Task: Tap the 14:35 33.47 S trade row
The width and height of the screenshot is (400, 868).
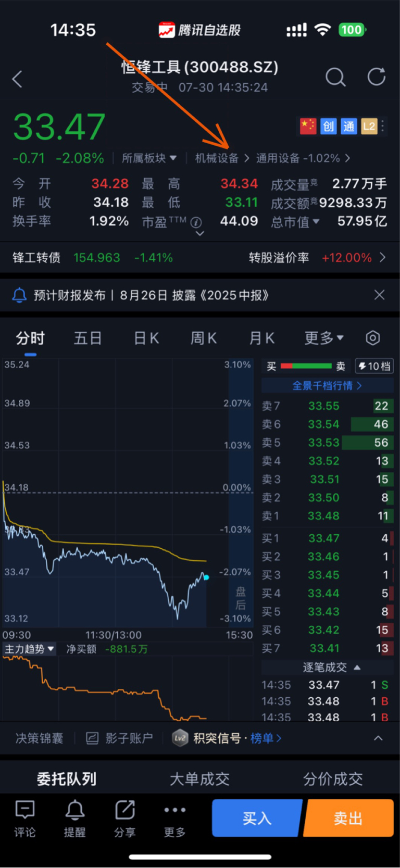Action: pos(327,685)
